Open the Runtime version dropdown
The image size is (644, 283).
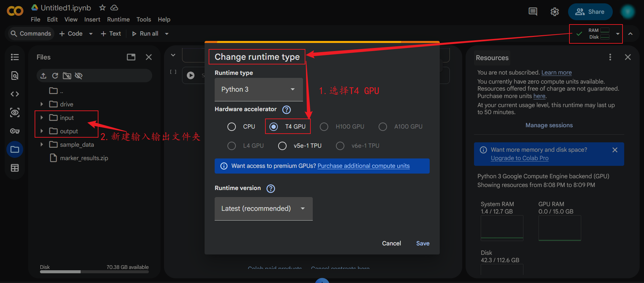click(263, 208)
